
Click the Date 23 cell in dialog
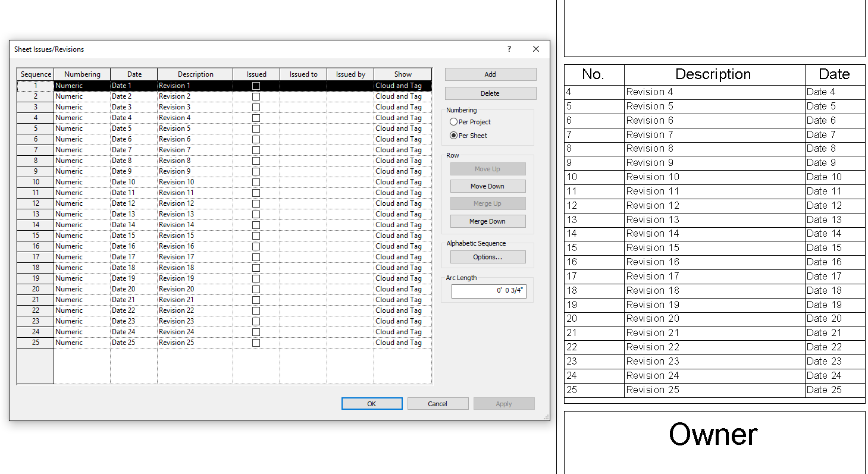(x=134, y=321)
